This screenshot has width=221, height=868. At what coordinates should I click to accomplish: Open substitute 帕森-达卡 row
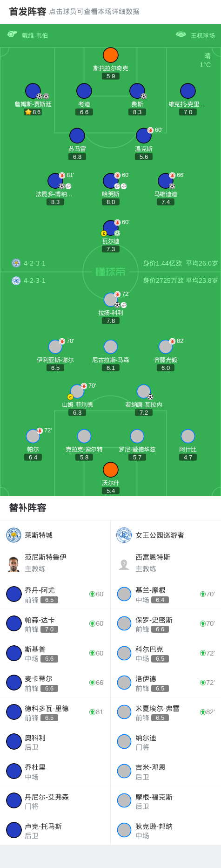click(55, 624)
